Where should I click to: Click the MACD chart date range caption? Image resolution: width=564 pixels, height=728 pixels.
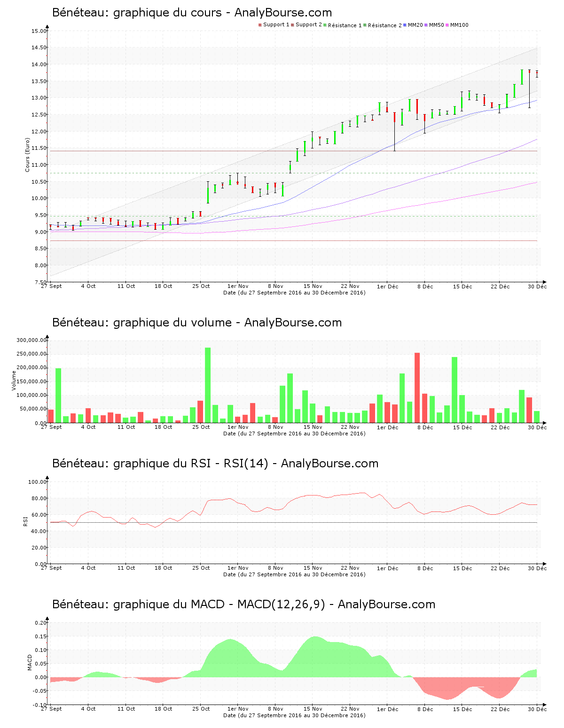(294, 715)
